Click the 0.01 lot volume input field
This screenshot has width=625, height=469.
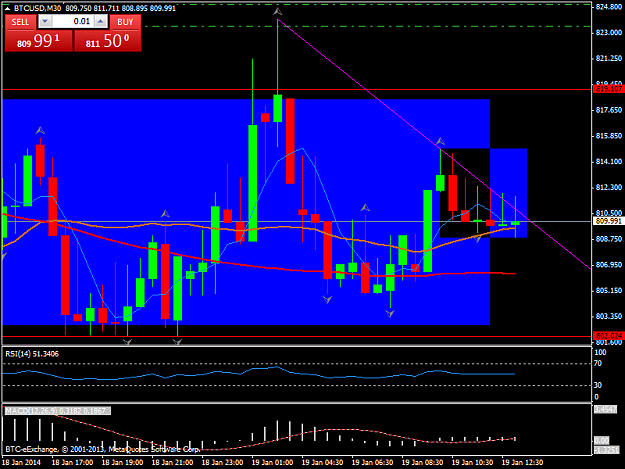click(73, 22)
